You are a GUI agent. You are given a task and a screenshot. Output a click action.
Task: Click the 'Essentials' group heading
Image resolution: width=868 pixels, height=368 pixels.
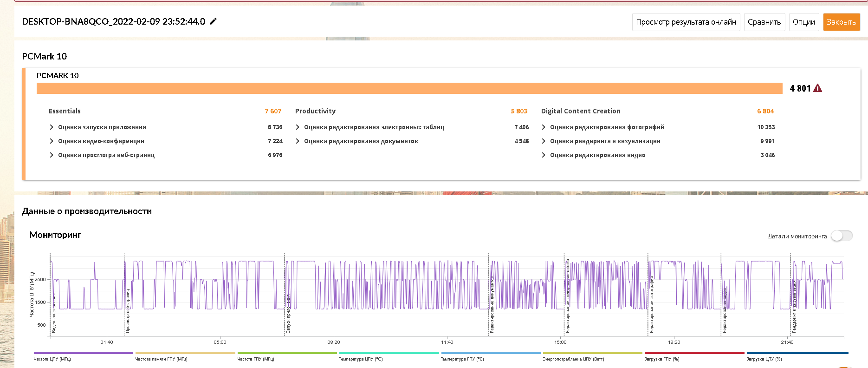(x=65, y=111)
